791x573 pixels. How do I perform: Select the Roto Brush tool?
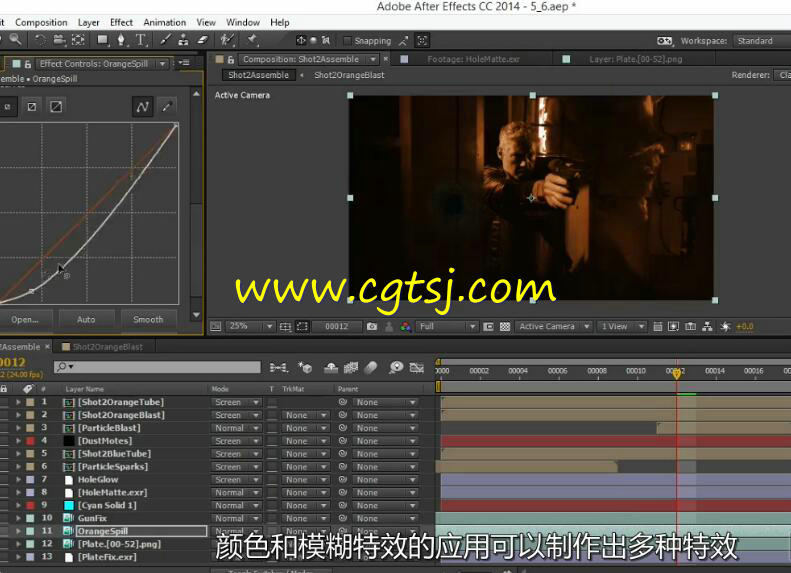228,40
